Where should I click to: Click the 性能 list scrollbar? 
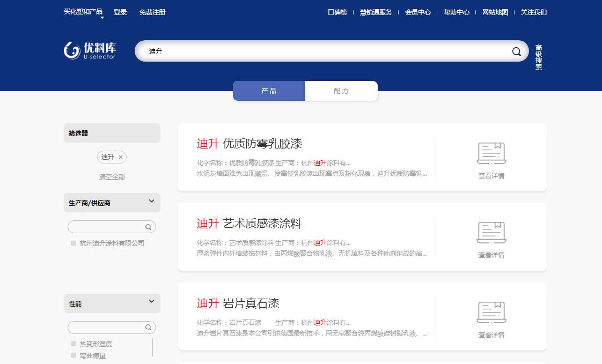152,347
